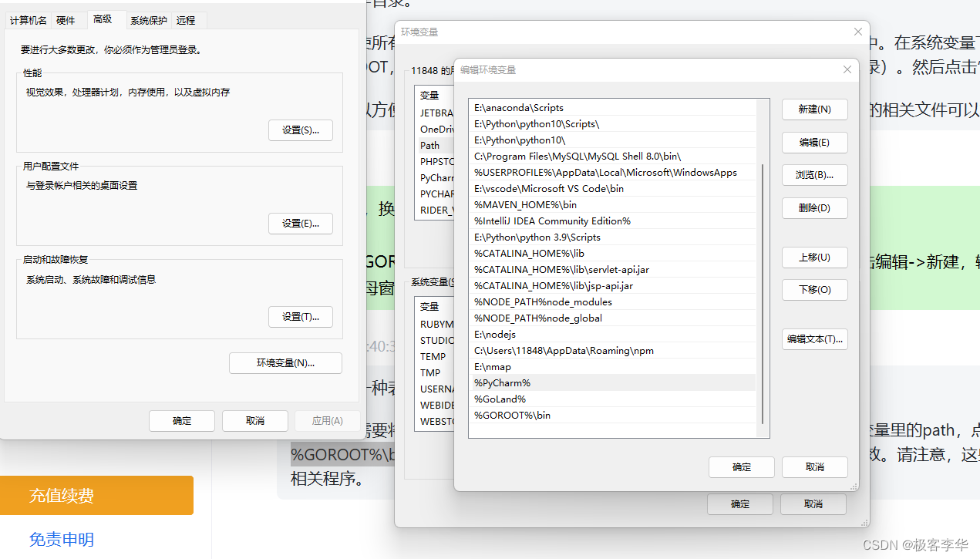This screenshot has width=980, height=559.
Task: Cancel the edit environment variable dialog
Action: pyautogui.click(x=814, y=467)
